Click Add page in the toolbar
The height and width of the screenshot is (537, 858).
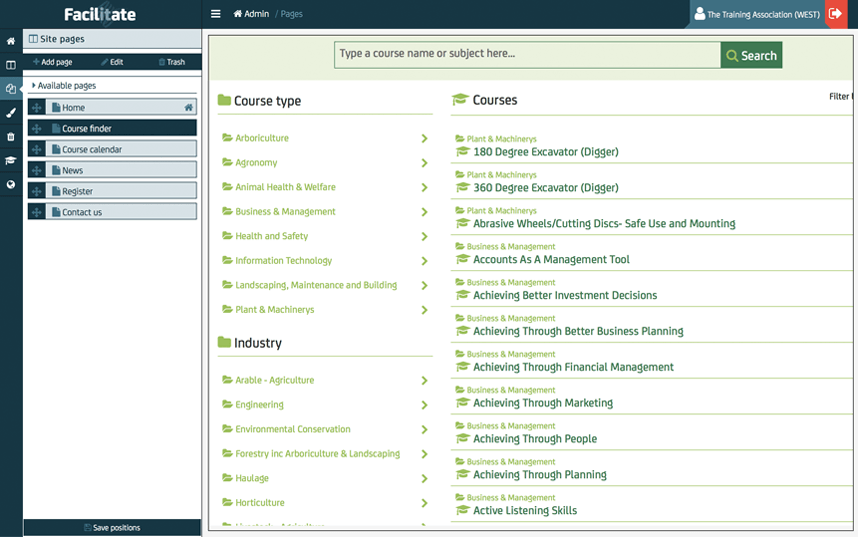tap(52, 62)
